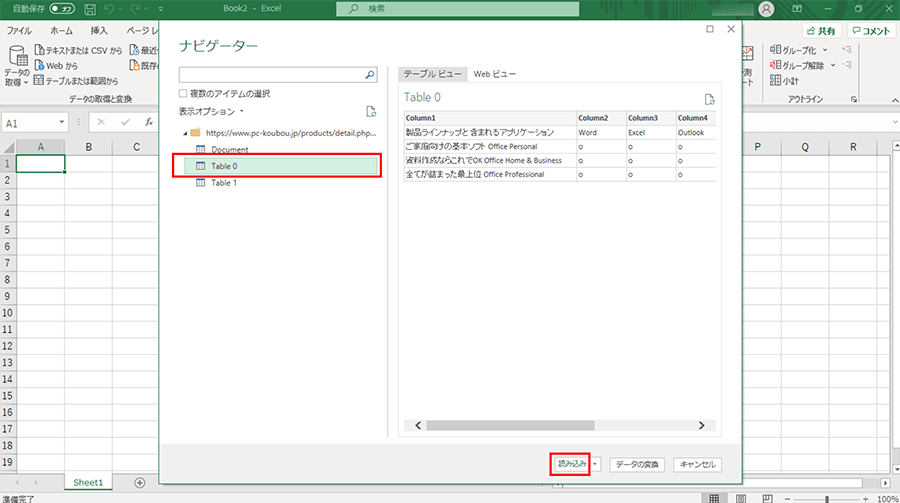Click Web から import option

(x=56, y=65)
